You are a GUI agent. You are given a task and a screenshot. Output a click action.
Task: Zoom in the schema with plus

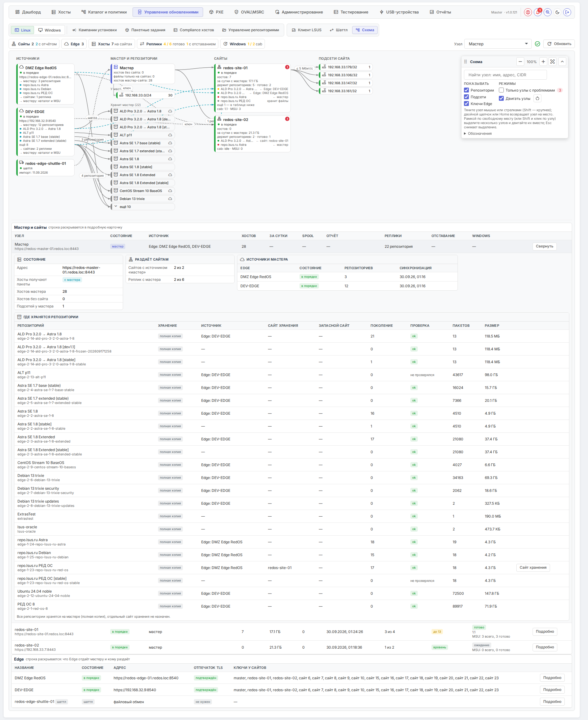(543, 62)
